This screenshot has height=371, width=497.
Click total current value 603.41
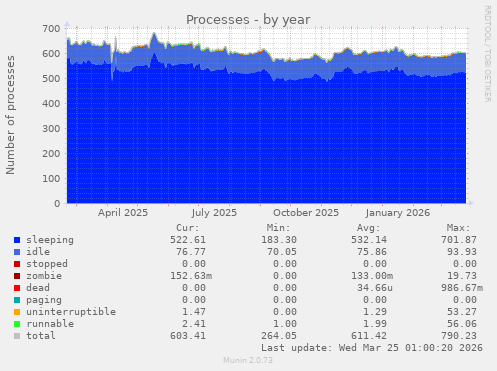point(188,336)
